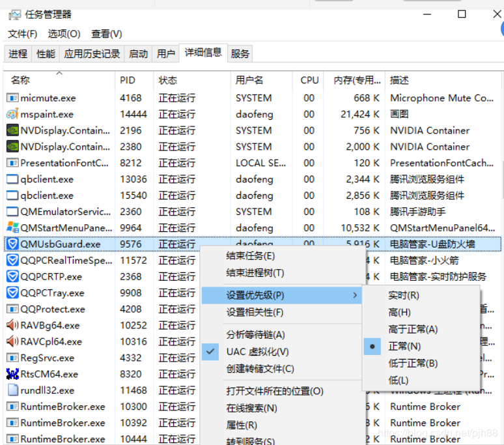This screenshot has height=445, width=504.
Task: Click the mspaint.exe paint palette icon
Action: tap(12, 114)
